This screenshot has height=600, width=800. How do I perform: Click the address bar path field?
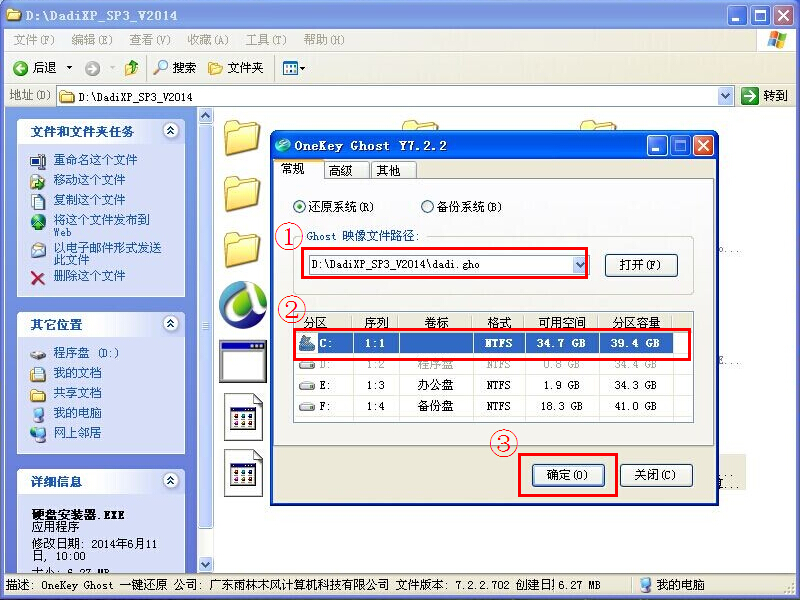[x=388, y=96]
